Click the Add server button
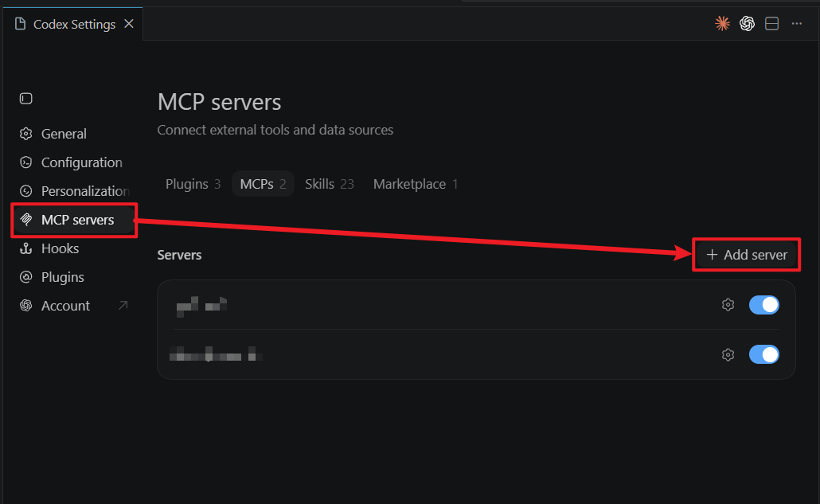The height and width of the screenshot is (504, 820). coord(746,255)
